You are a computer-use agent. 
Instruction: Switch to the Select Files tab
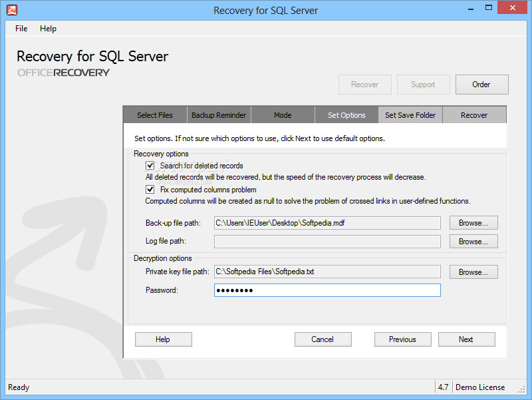[155, 115]
